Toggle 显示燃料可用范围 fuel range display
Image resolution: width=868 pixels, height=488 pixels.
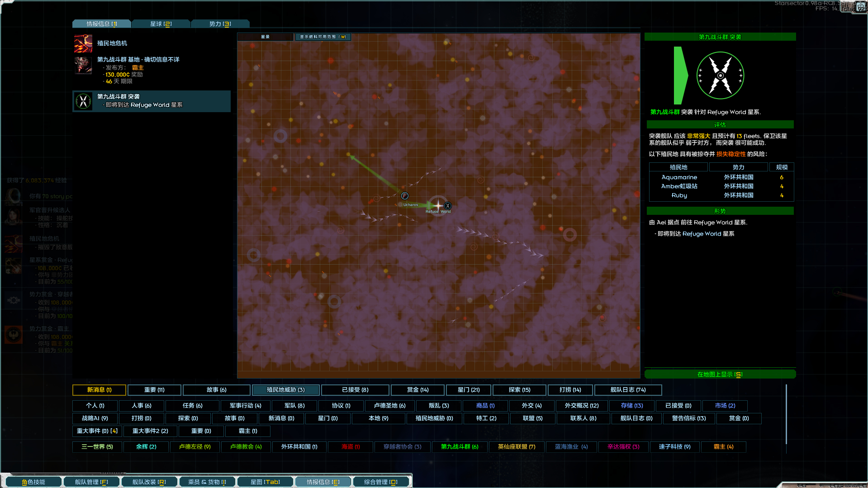[x=323, y=37]
